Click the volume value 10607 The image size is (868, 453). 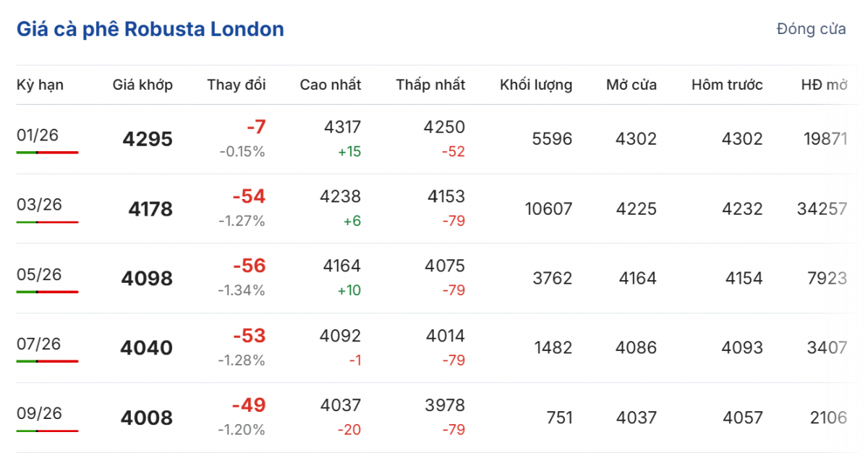[548, 209]
